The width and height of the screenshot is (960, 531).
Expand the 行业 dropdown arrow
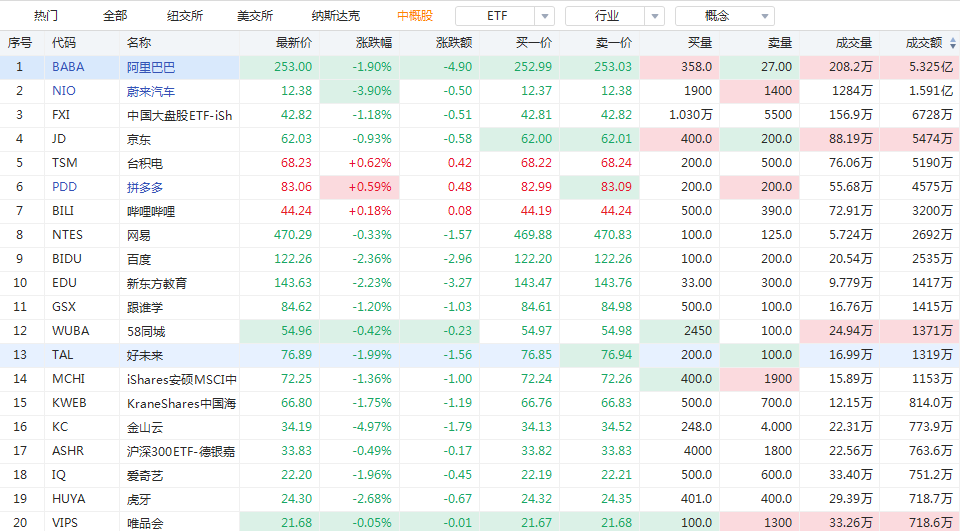(x=655, y=17)
